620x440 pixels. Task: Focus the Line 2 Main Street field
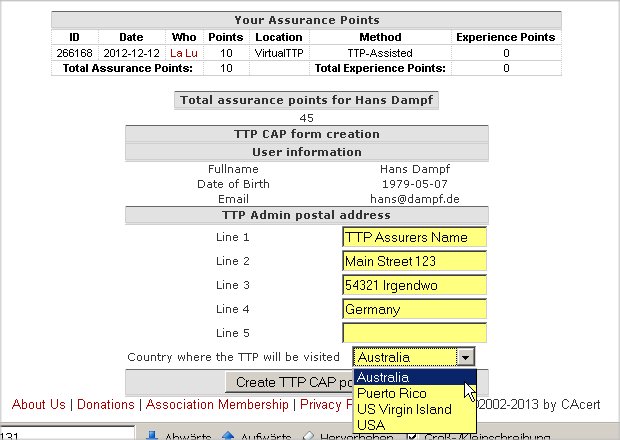point(414,262)
